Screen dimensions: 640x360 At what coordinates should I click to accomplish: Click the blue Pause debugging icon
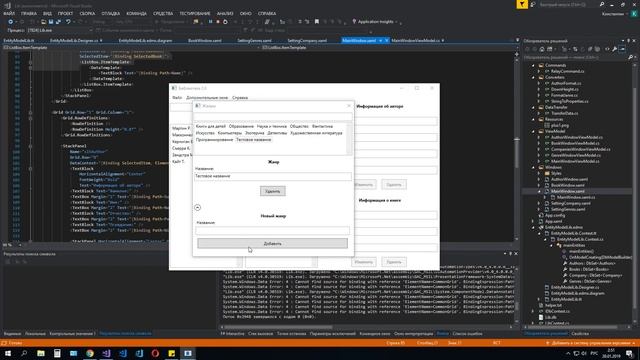click(211, 22)
